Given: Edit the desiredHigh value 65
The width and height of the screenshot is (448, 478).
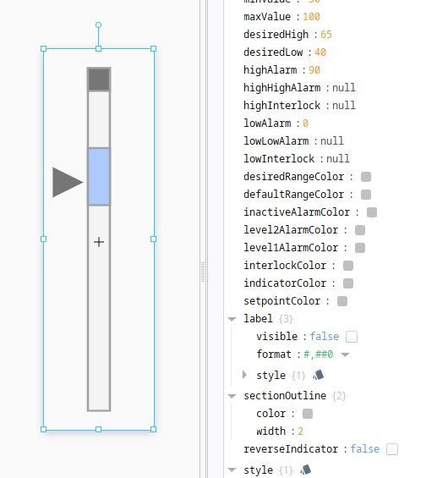Looking at the screenshot, I should click(x=326, y=35).
